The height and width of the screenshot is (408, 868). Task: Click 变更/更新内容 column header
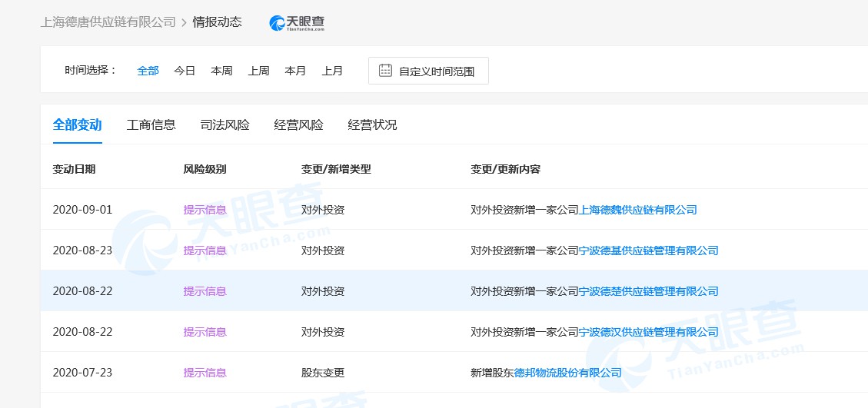(x=505, y=169)
